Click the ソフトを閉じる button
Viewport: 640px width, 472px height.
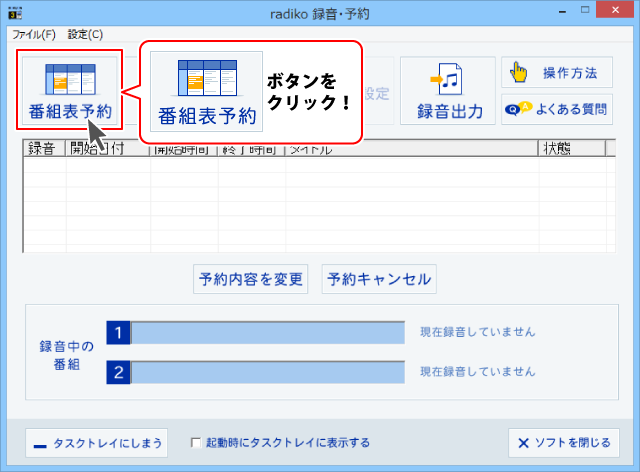[564, 443]
